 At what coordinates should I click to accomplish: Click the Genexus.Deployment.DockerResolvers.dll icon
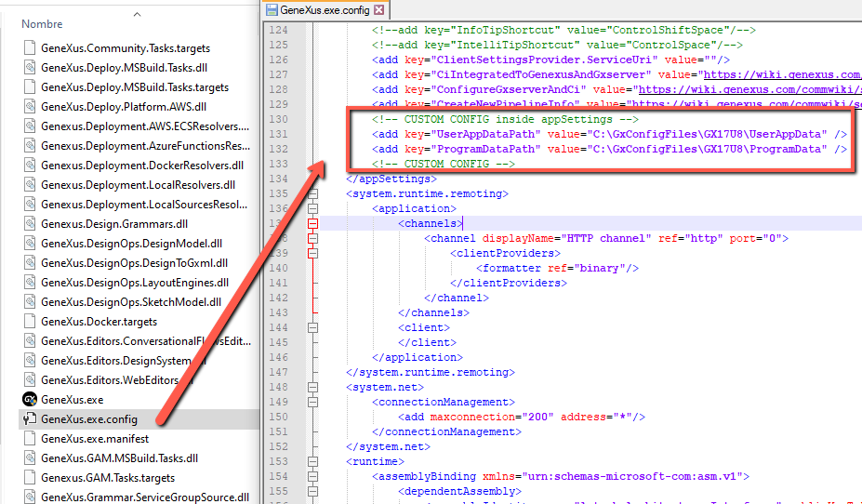pyautogui.click(x=30, y=166)
